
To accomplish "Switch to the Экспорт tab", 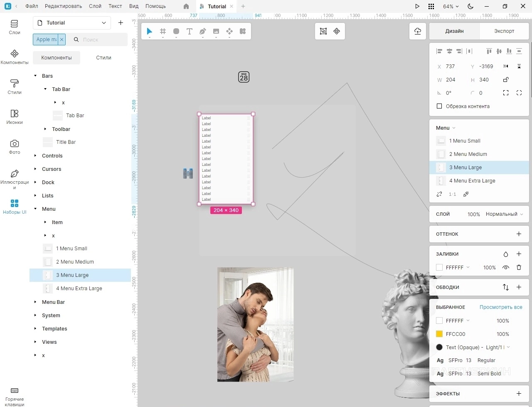I will pyautogui.click(x=504, y=31).
